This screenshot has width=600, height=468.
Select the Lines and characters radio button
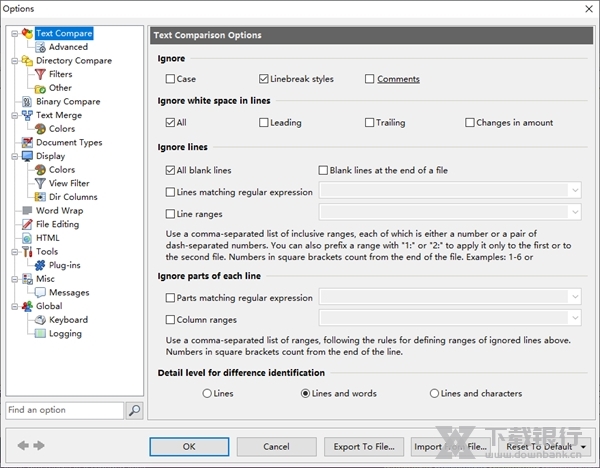[434, 394]
